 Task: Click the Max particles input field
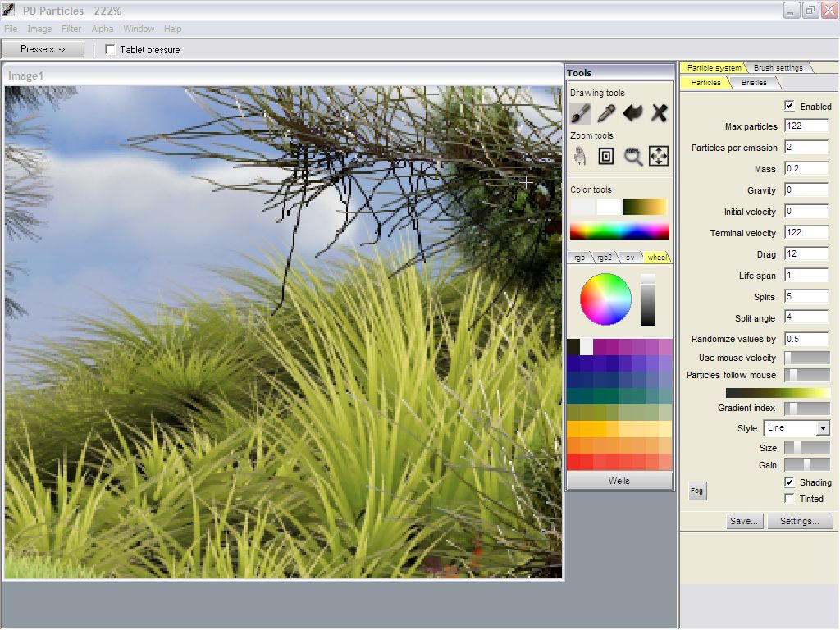click(806, 126)
